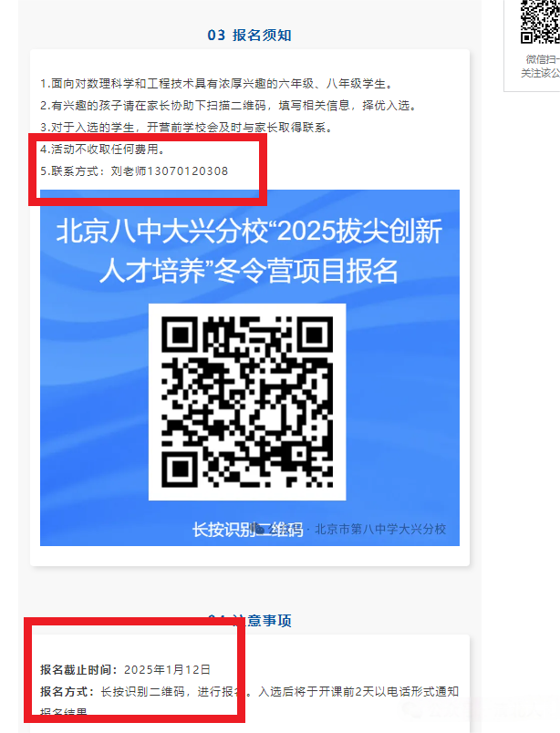The height and width of the screenshot is (733, 560).
Task: Click the WeChat QR code at top right
Action: [x=540, y=22]
